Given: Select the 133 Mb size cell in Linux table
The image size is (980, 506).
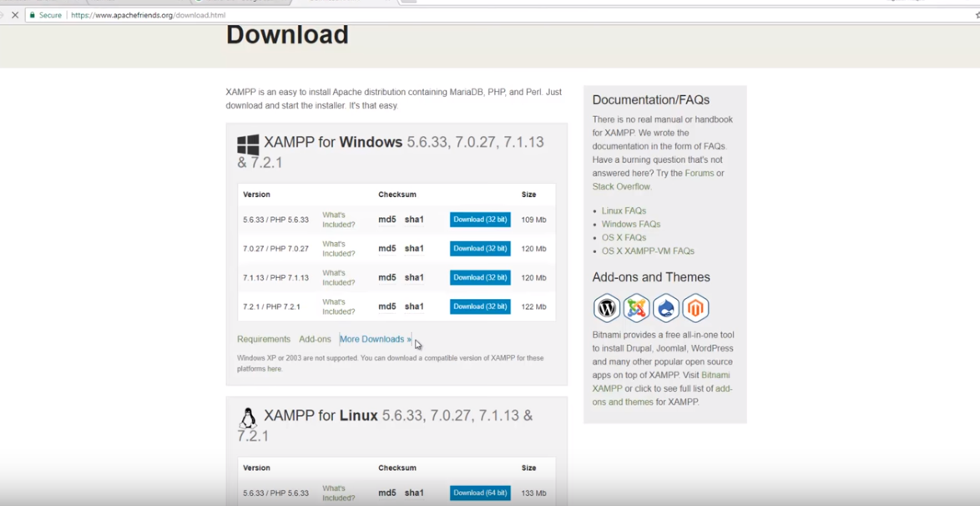Looking at the screenshot, I should point(533,493).
